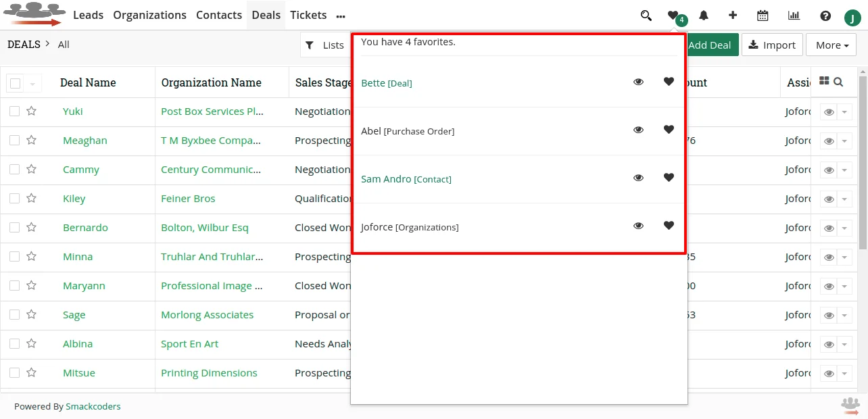Click the Deal Name column header
Viewport: 868px width, 419px height.
pos(88,82)
